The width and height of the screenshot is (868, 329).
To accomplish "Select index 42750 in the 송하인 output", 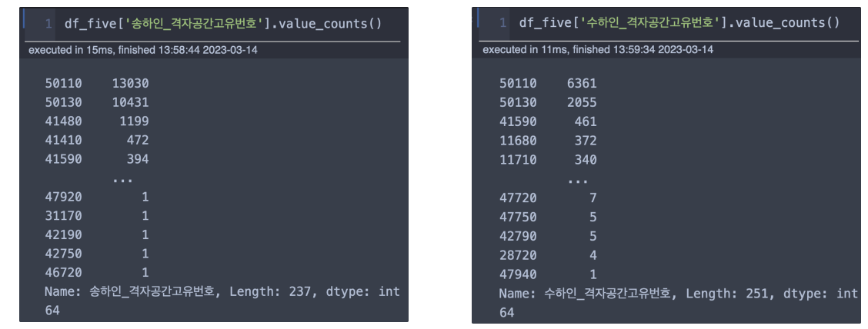I will 64,253.
